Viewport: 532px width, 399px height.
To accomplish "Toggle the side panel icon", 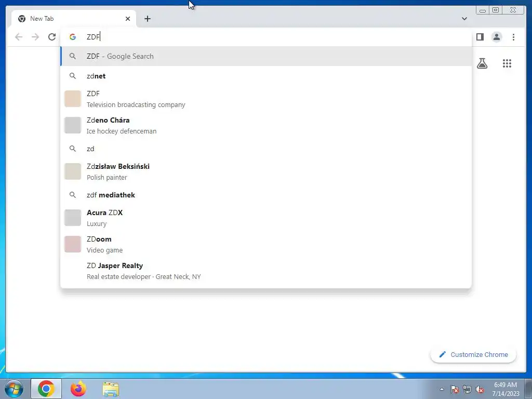I will click(x=480, y=37).
